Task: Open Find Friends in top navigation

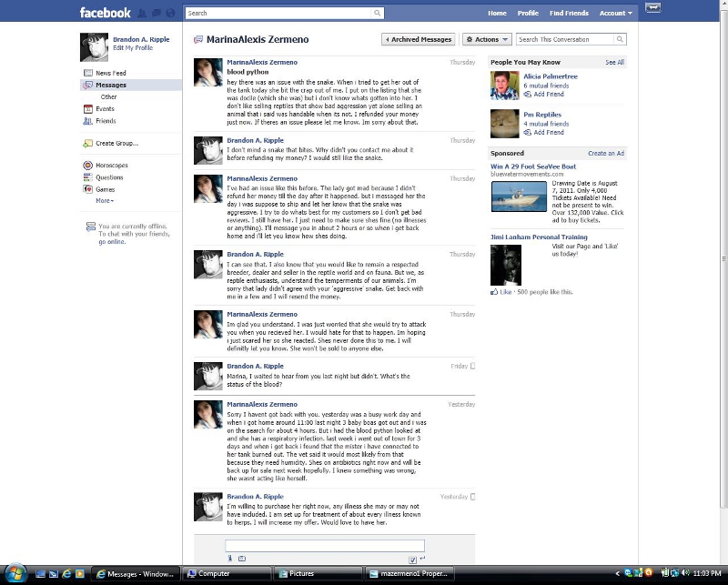Action: pyautogui.click(x=569, y=13)
